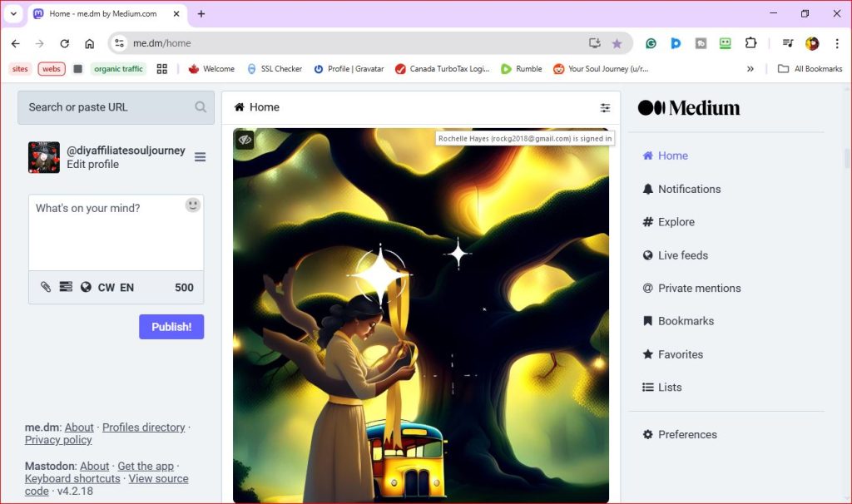
Task: Open Rumble bookmark
Action: tap(522, 69)
